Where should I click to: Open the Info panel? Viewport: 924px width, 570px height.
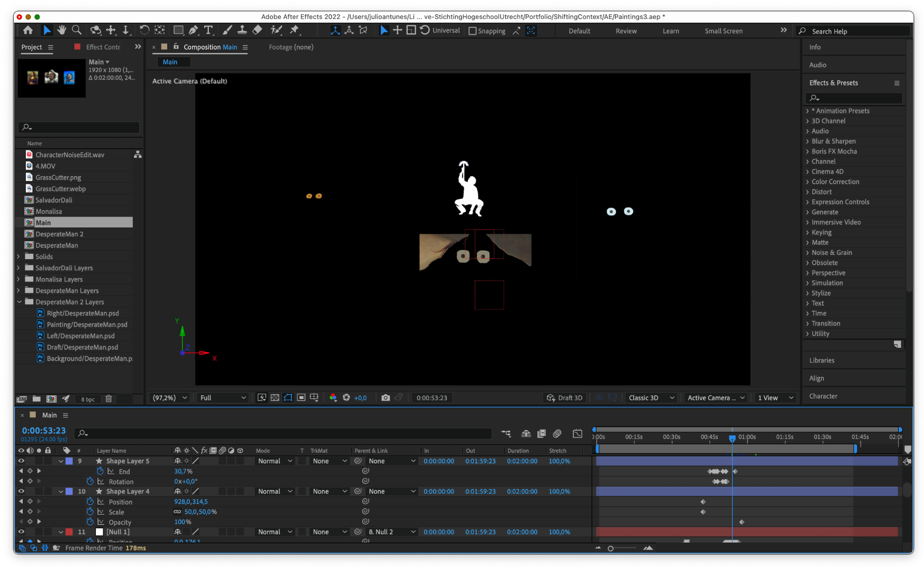coord(815,47)
